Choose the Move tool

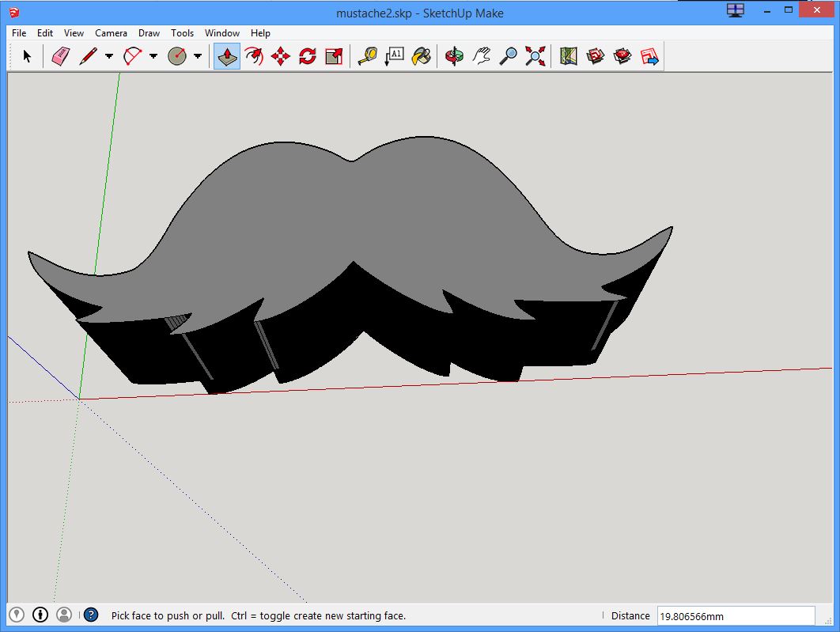click(x=281, y=56)
